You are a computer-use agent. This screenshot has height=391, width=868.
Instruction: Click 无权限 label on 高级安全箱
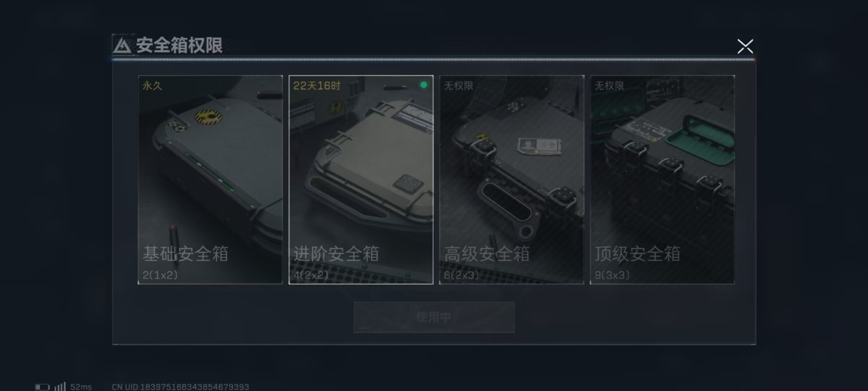pos(458,86)
